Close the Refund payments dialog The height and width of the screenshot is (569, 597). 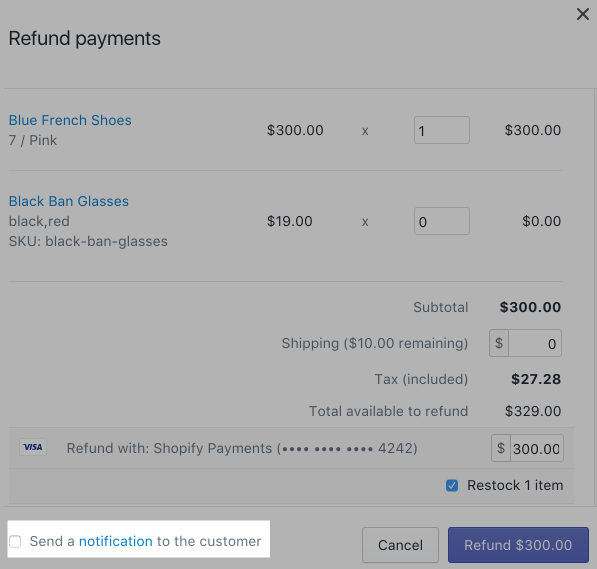click(583, 14)
